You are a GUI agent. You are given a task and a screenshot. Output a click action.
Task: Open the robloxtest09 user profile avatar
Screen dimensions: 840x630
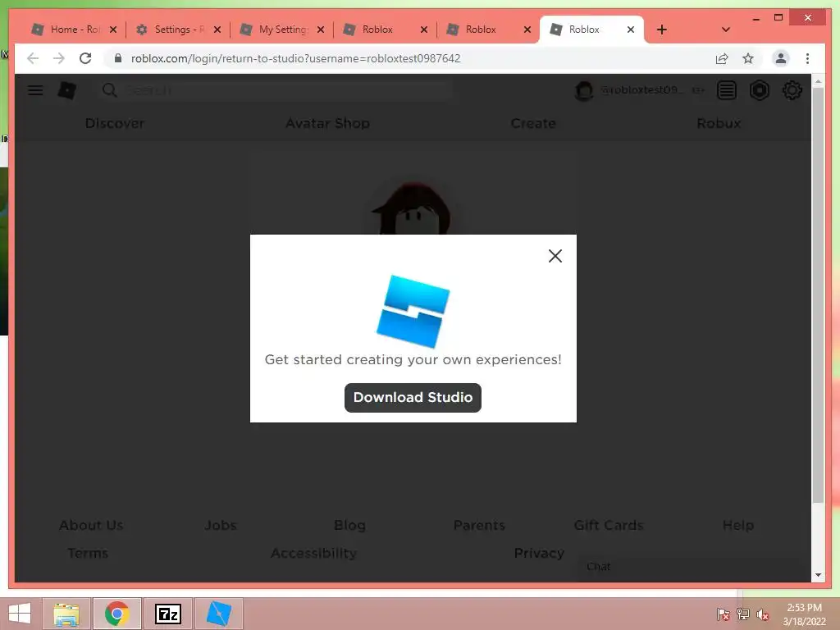584,90
